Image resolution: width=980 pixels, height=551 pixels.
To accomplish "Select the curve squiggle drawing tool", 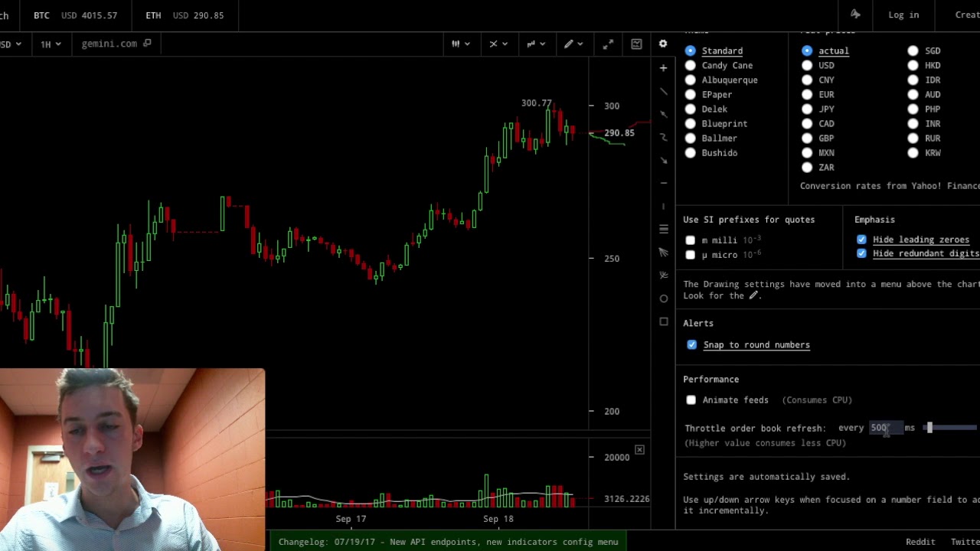I will [663, 137].
